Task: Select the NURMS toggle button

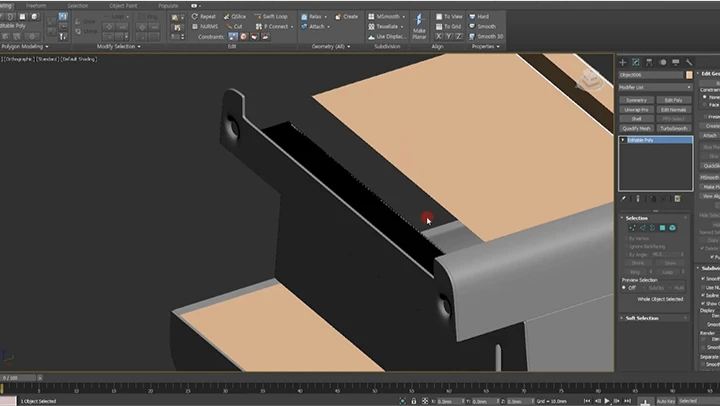Action: click(x=205, y=27)
